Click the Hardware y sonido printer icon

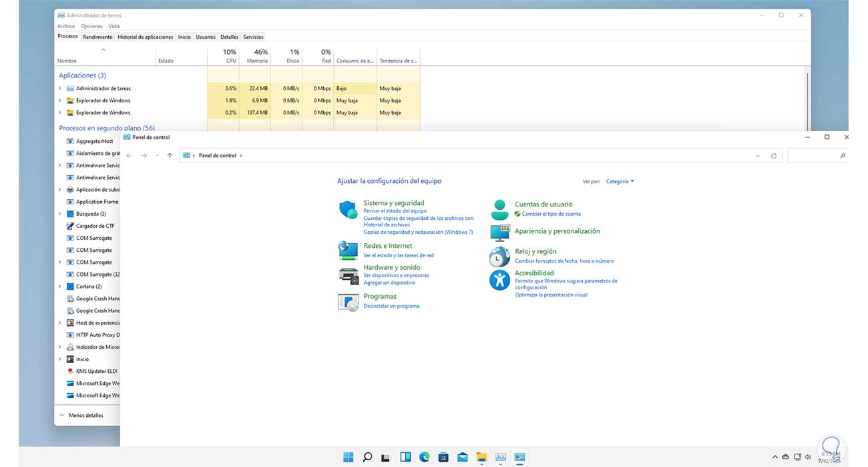click(x=348, y=274)
